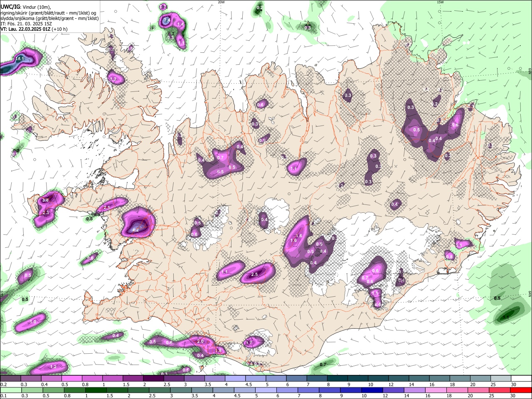Image resolution: width=532 pixels, height=399 pixels.
Task: Click the bright magenta snow swatch at 0.5
Action: coord(71,379)
